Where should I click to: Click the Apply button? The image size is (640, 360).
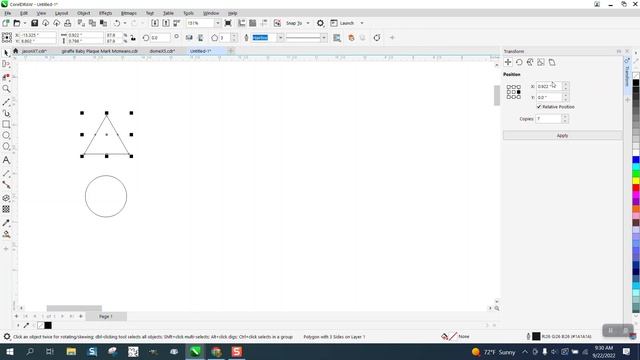(x=562, y=136)
